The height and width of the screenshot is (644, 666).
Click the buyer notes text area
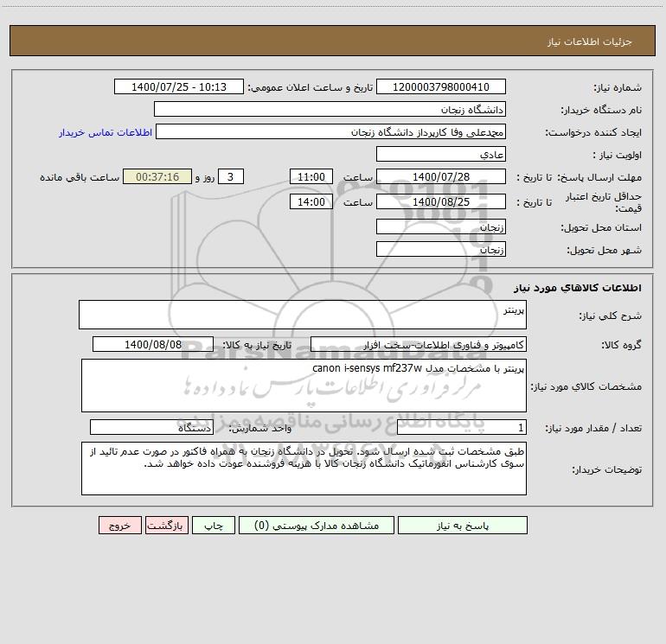click(304, 469)
